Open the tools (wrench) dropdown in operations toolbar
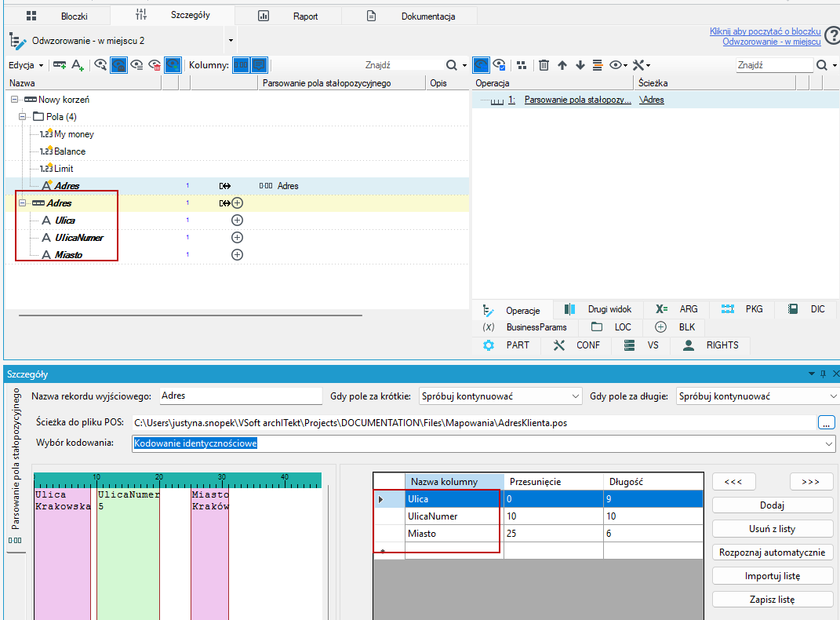This screenshot has height=620, width=840. point(642,65)
